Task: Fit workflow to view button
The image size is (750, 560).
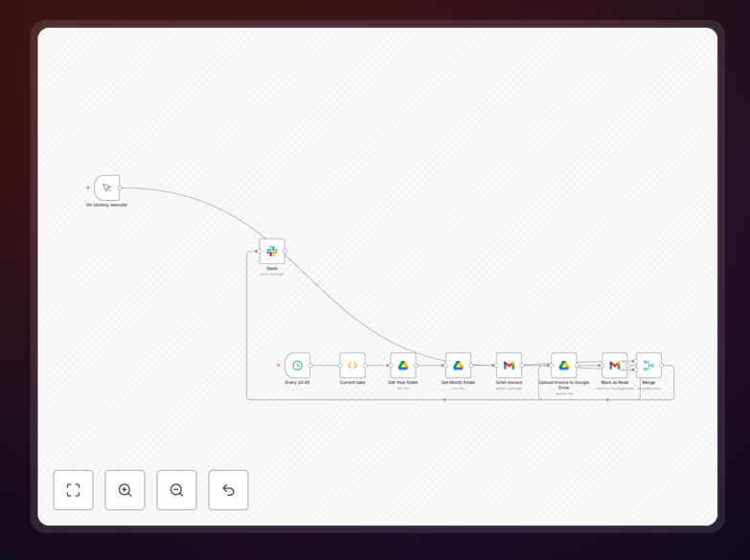Action: pos(73,490)
